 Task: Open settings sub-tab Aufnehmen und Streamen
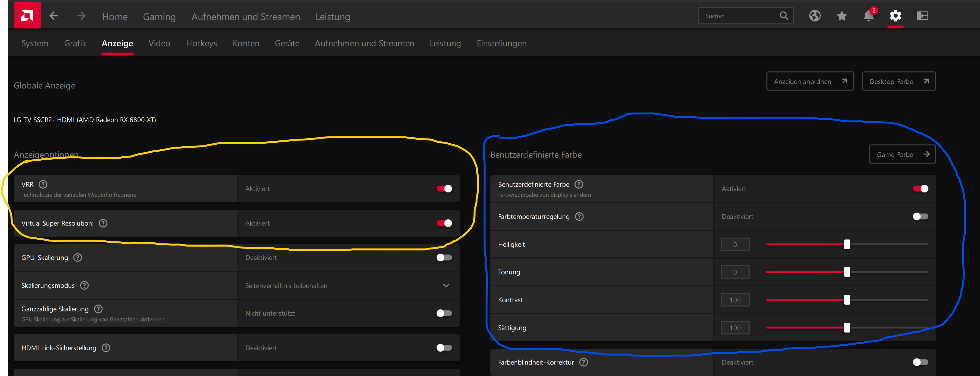364,43
